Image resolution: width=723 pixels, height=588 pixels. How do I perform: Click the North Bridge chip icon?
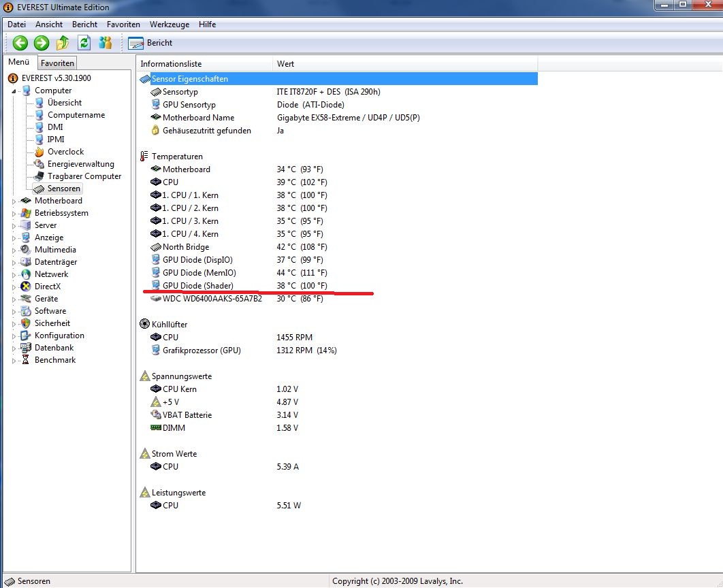point(156,247)
